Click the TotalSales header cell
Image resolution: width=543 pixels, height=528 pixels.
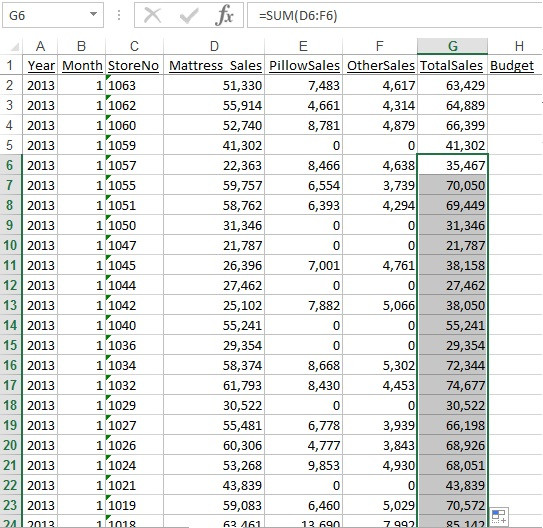click(453, 65)
